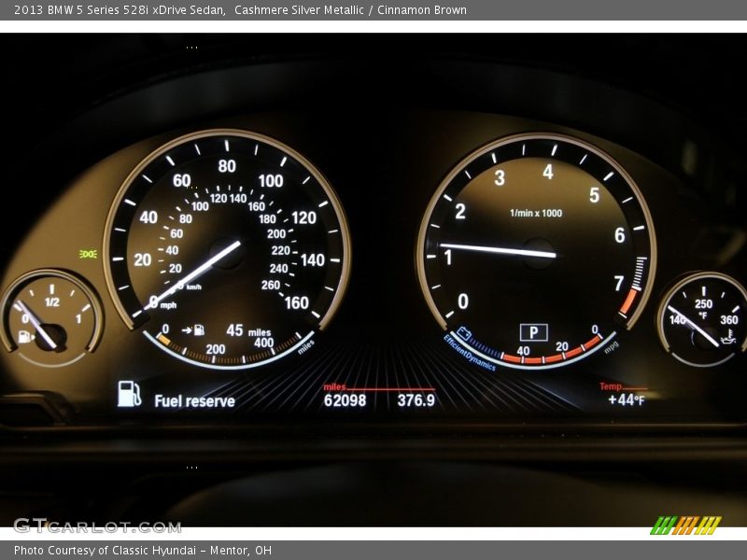Click the red miles label above odometer

point(334,386)
